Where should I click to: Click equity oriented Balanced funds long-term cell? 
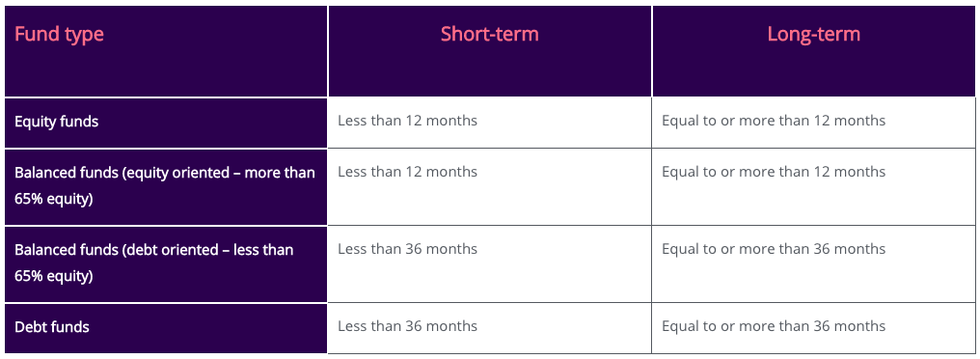(x=814, y=187)
